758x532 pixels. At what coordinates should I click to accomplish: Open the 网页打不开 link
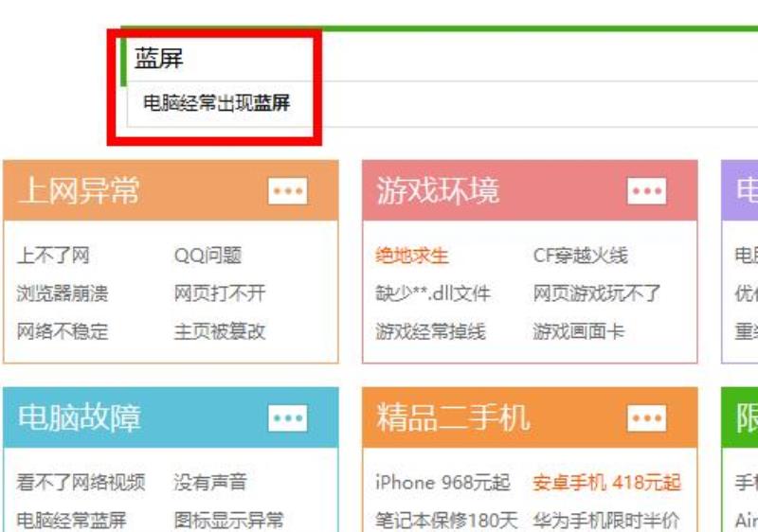[x=220, y=293]
